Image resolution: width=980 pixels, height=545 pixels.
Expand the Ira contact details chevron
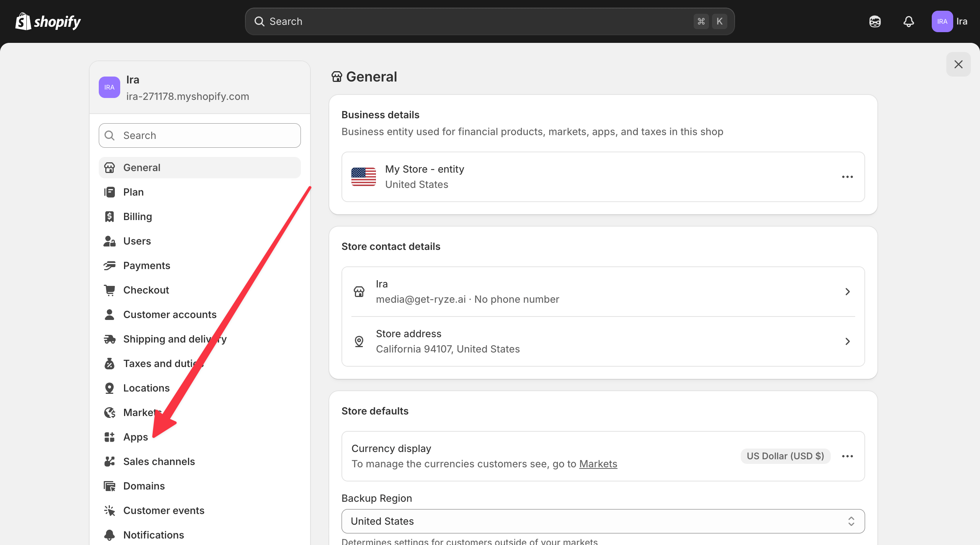point(847,292)
